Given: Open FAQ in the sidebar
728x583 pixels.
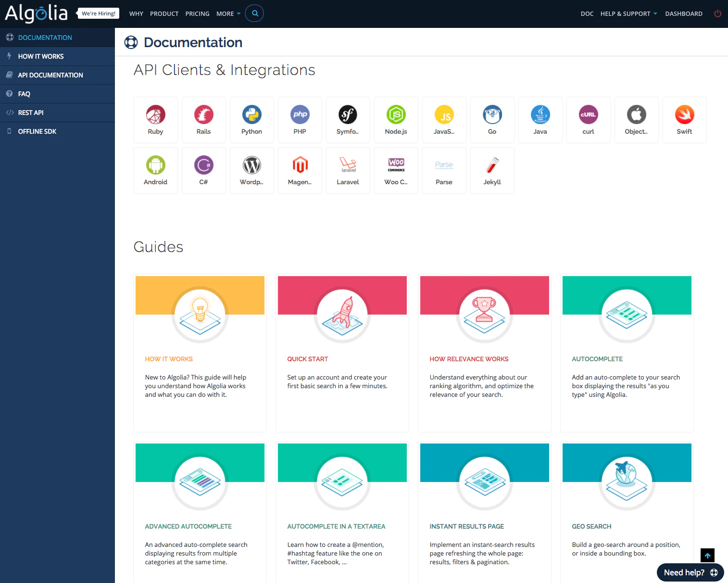Looking at the screenshot, I should point(57,94).
